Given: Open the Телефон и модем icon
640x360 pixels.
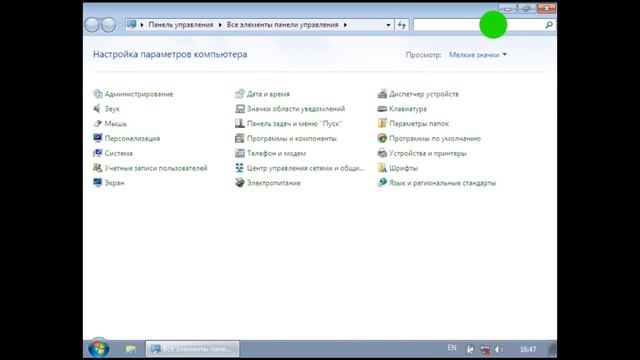Looking at the screenshot, I should [x=240, y=153].
